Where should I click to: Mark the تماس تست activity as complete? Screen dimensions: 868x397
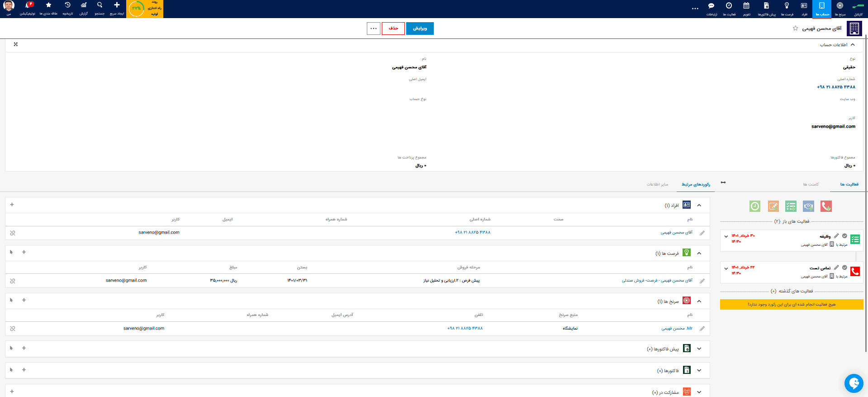pyautogui.click(x=844, y=268)
